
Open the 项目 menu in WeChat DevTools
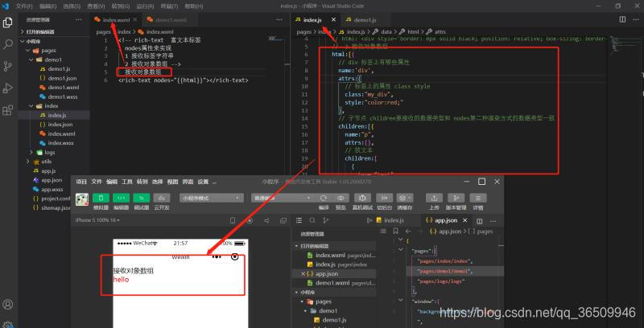81,182
